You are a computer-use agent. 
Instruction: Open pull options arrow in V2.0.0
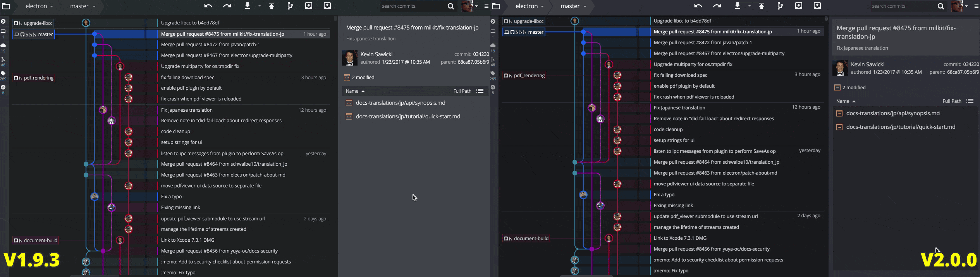750,6
